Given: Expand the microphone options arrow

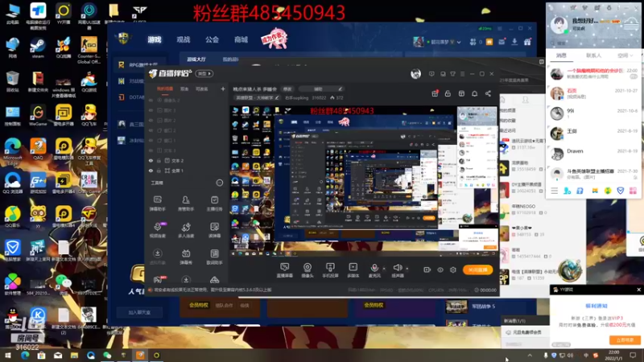Looking at the screenshot, I should point(384,269).
